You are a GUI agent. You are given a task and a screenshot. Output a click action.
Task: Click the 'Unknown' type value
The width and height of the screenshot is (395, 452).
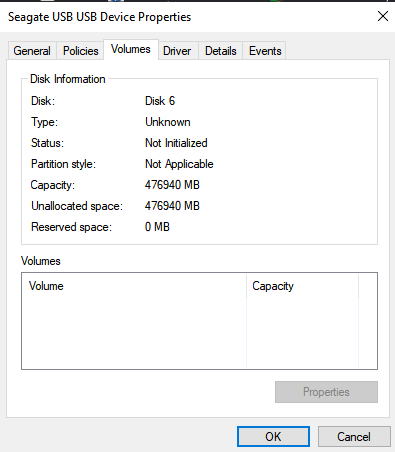click(x=168, y=122)
